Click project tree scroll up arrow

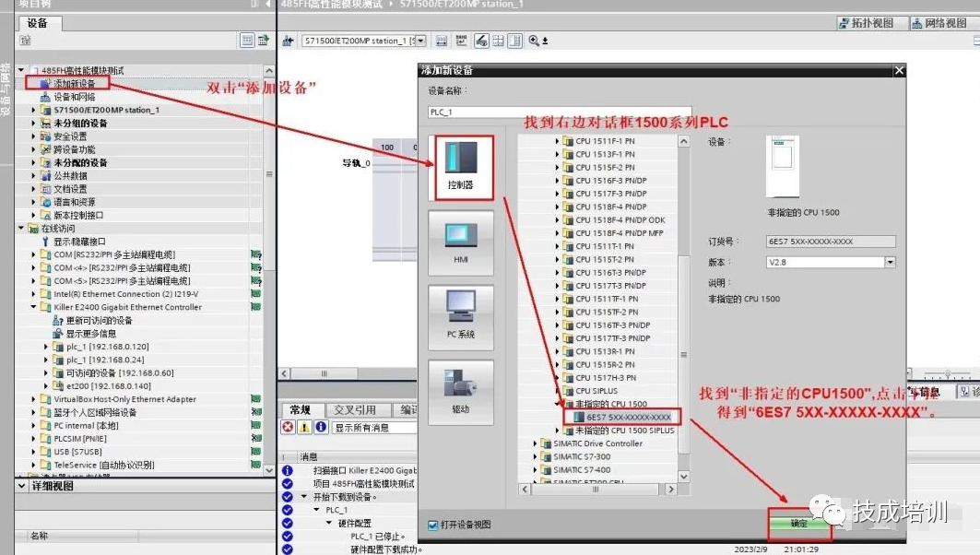click(269, 71)
